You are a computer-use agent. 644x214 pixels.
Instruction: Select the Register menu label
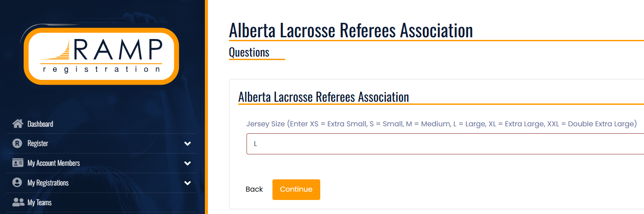pos(38,143)
